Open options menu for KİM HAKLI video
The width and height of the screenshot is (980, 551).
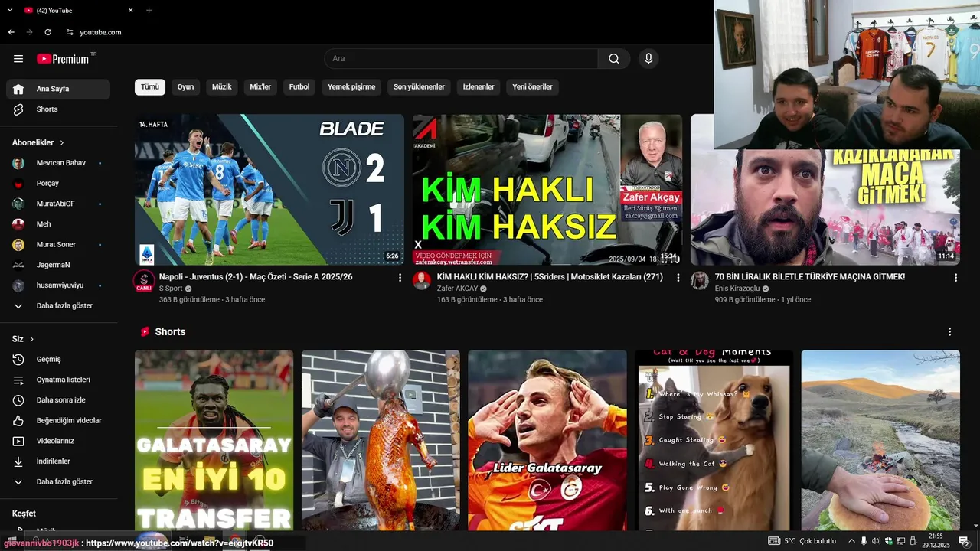coord(678,278)
